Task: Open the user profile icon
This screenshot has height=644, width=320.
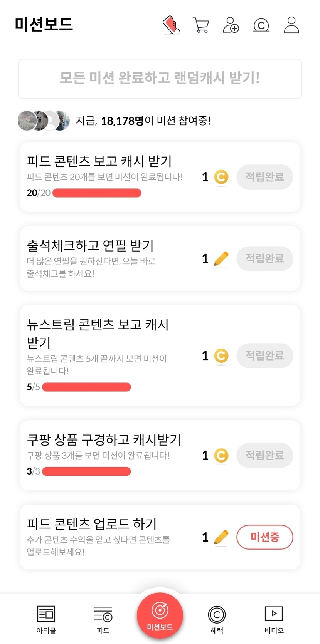Action: (291, 25)
